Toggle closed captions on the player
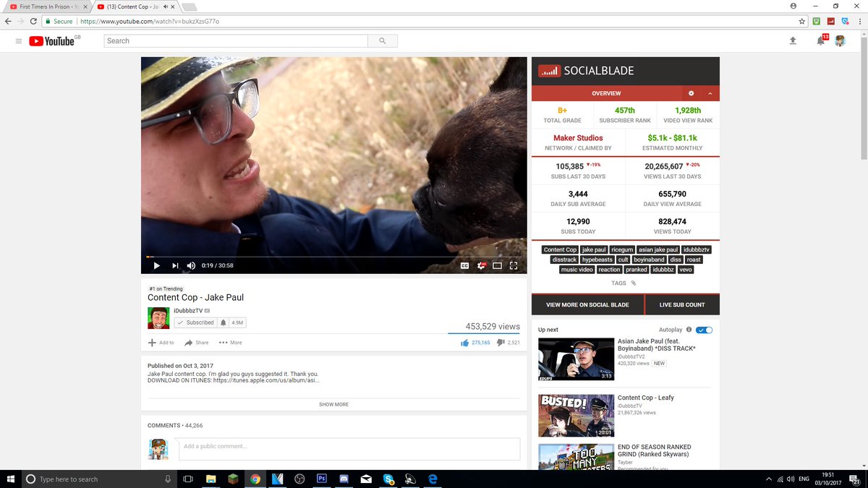 coord(464,265)
